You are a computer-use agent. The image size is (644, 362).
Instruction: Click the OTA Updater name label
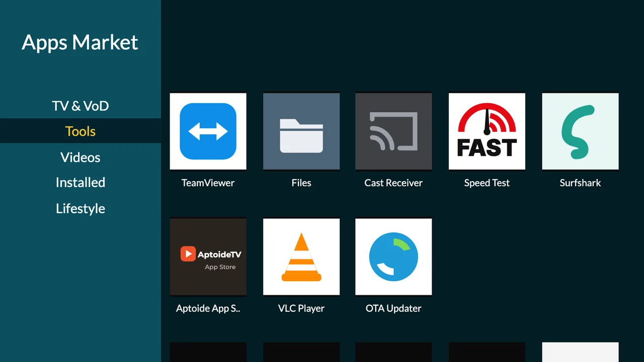(393, 308)
